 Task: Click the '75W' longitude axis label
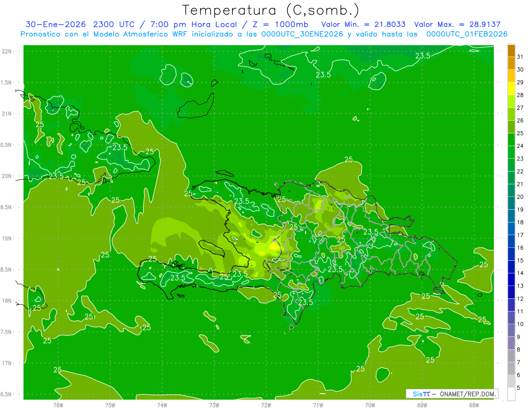tap(110, 405)
